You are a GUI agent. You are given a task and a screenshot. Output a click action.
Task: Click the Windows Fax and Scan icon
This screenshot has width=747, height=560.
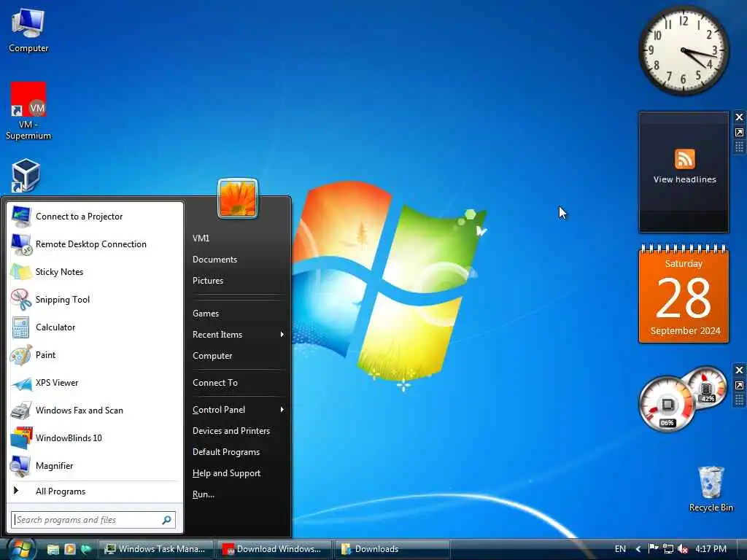click(21, 411)
